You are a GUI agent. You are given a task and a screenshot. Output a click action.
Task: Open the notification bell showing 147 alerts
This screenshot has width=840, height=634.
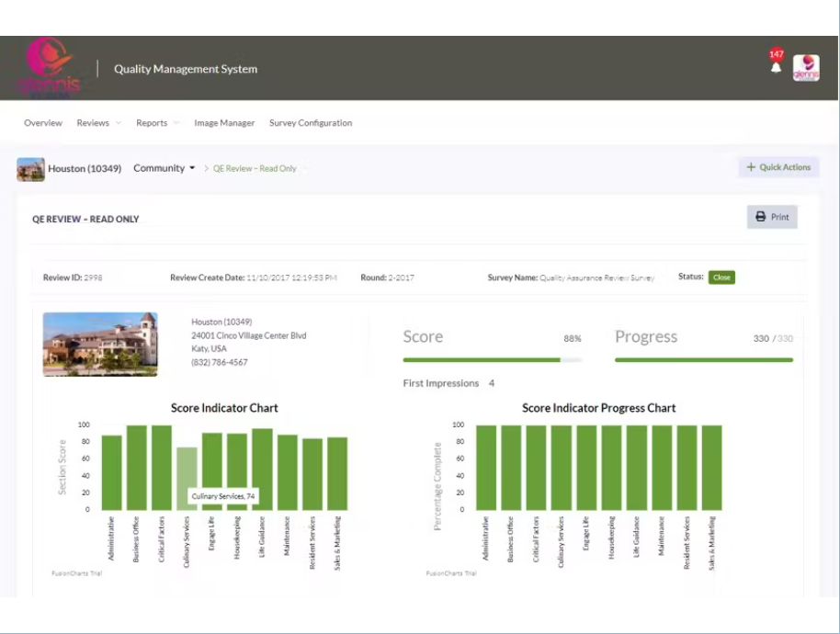(776, 67)
